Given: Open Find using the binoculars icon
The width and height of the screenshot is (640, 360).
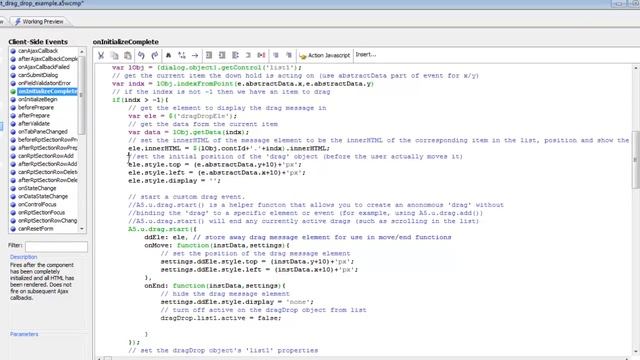Looking at the screenshot, I should [168, 55].
